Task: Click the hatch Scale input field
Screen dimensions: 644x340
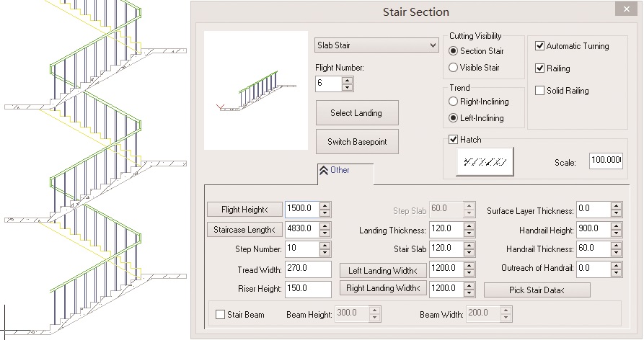Action: [x=606, y=161]
